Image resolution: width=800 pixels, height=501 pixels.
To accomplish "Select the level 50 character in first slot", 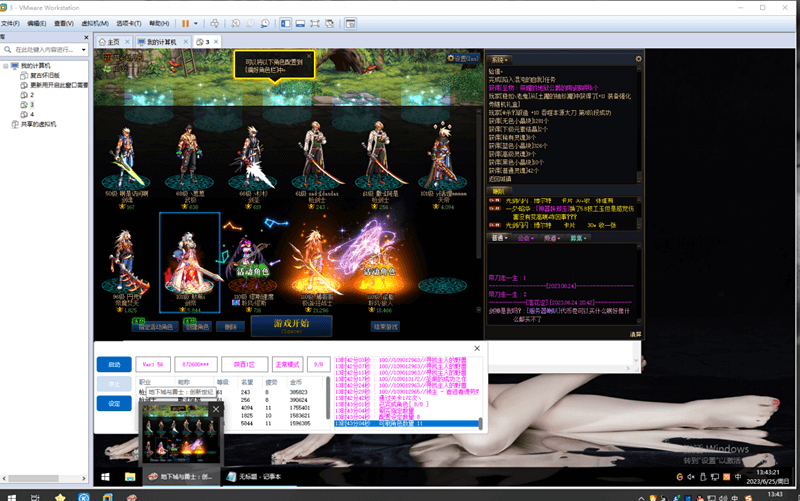I will click(x=126, y=163).
